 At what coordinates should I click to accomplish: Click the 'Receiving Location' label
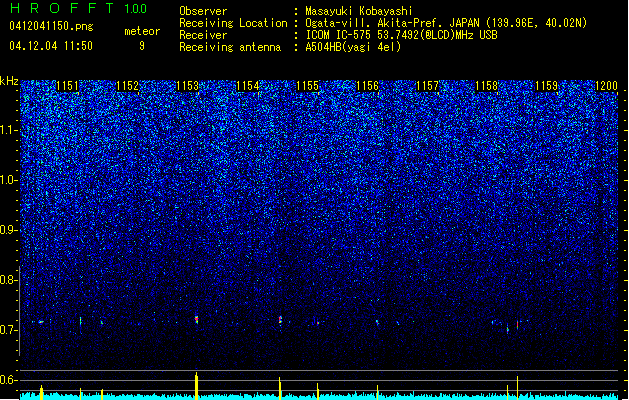pos(233,23)
